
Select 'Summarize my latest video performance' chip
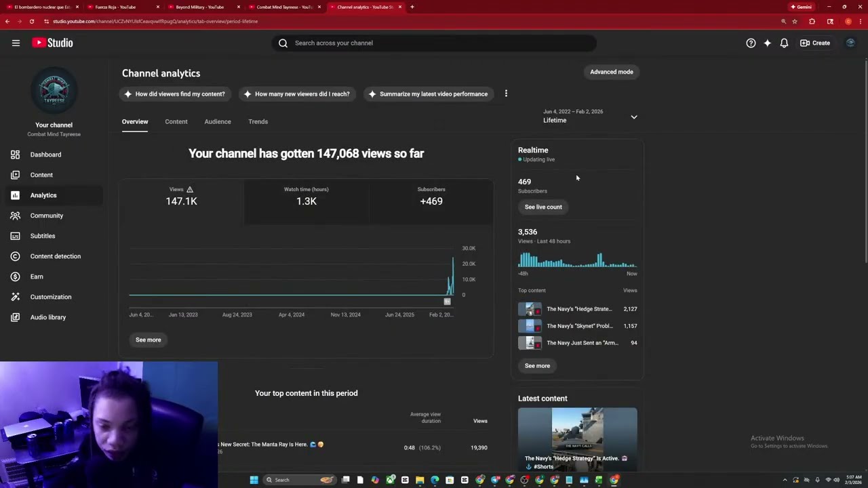coord(428,94)
